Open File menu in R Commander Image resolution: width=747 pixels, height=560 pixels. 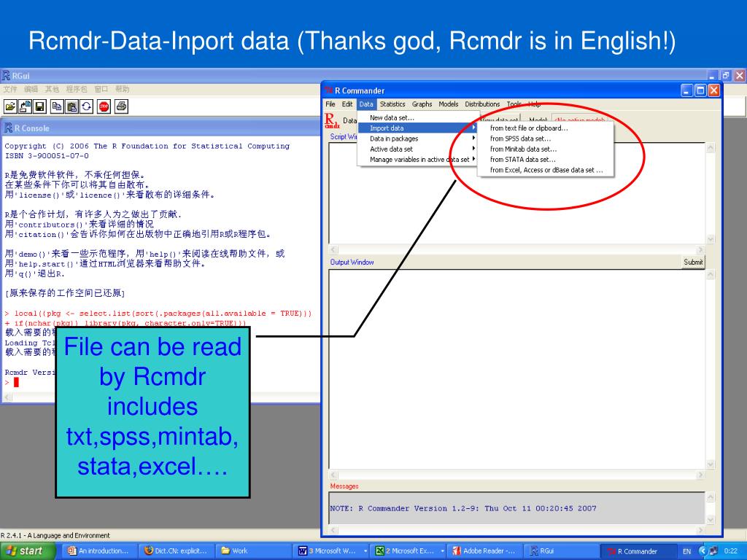[x=330, y=104]
